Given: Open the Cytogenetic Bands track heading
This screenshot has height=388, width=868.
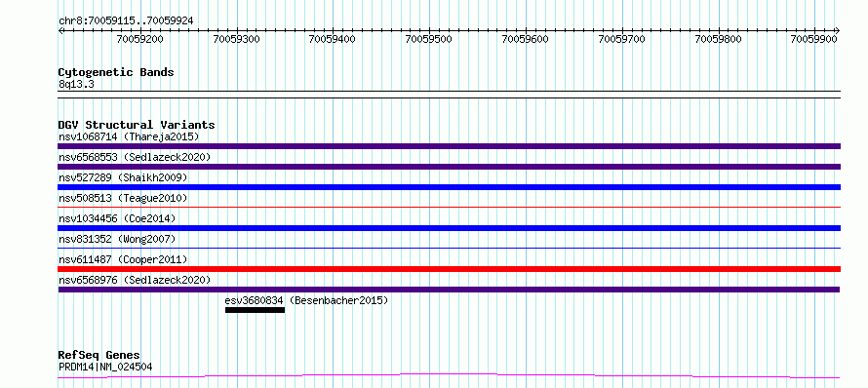Looking at the screenshot, I should [116, 72].
